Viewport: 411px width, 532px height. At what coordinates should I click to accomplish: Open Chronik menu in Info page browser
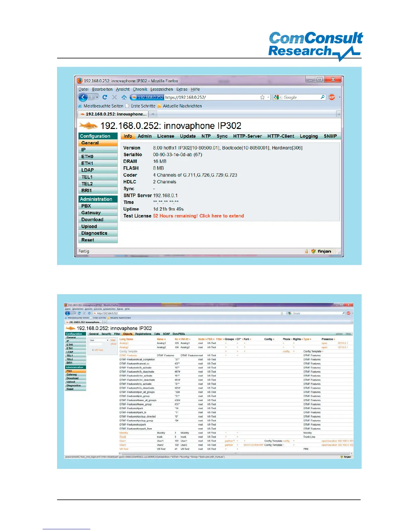tap(140, 89)
